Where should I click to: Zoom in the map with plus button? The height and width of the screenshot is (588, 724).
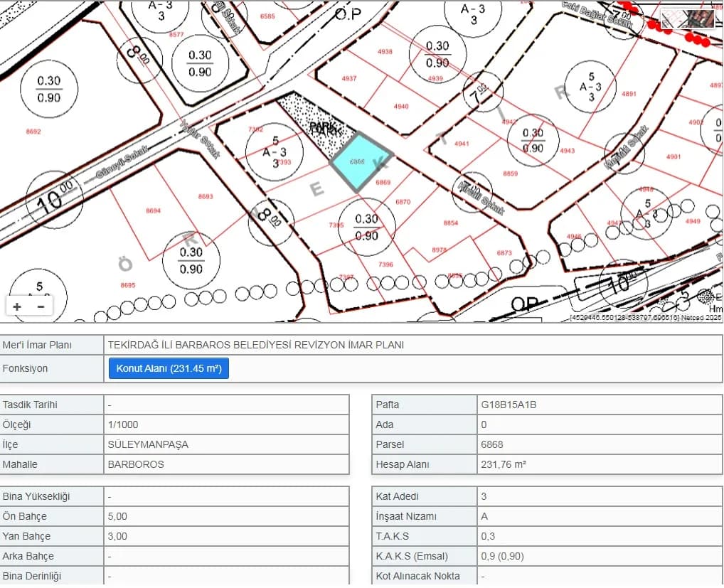17,306
